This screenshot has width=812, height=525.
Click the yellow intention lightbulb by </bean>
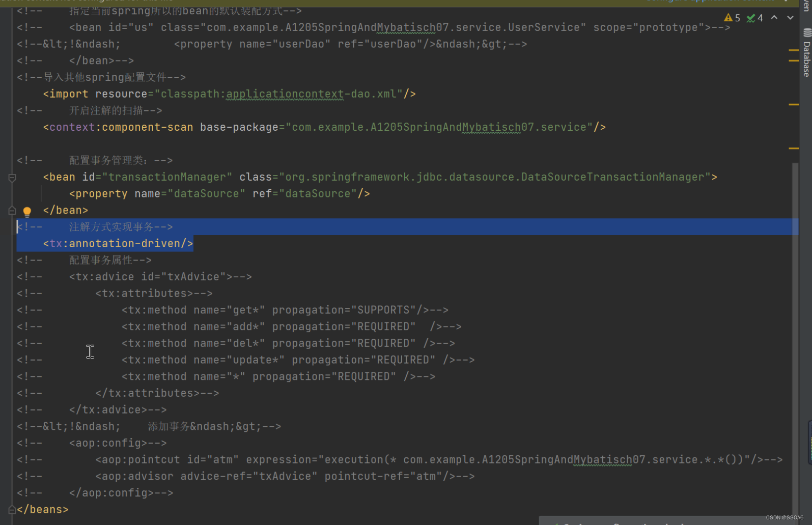pyautogui.click(x=27, y=212)
